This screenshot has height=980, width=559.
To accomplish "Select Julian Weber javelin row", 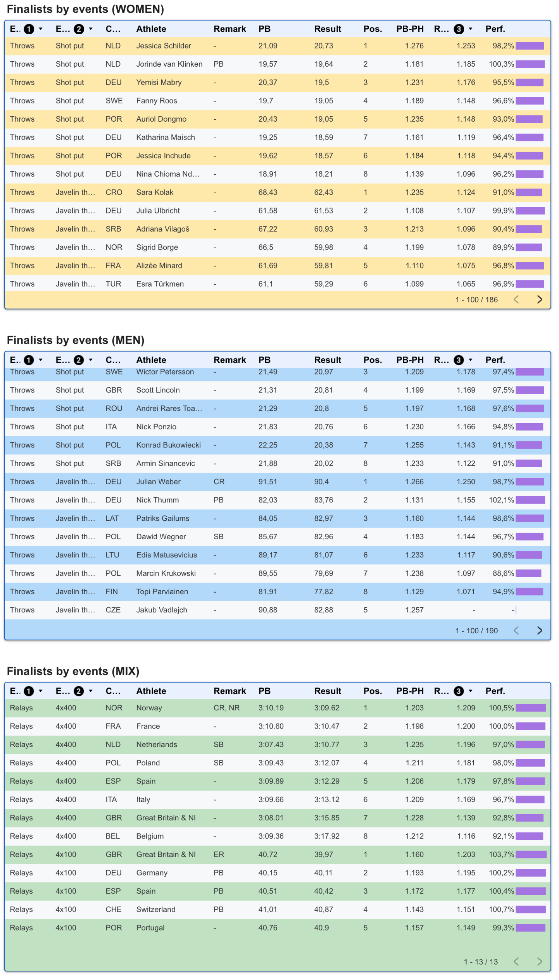I will (278, 482).
